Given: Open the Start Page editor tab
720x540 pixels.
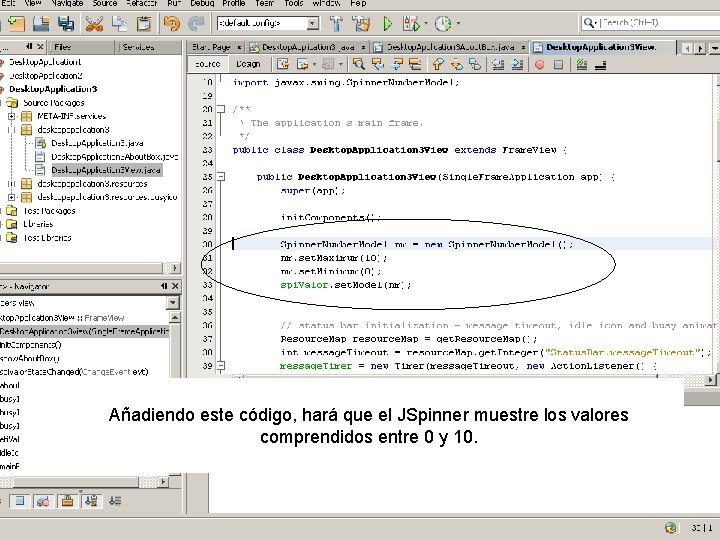Looking at the screenshot, I should pyautogui.click(x=213, y=46).
